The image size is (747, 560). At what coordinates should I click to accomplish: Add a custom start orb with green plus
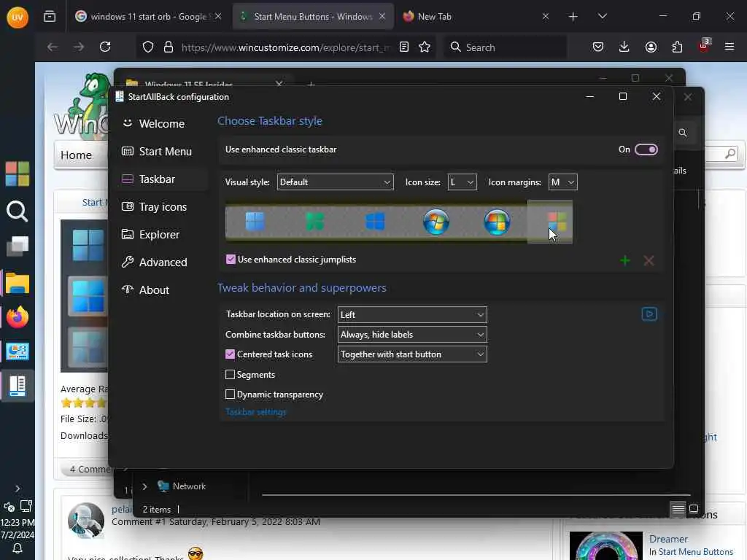(x=625, y=260)
